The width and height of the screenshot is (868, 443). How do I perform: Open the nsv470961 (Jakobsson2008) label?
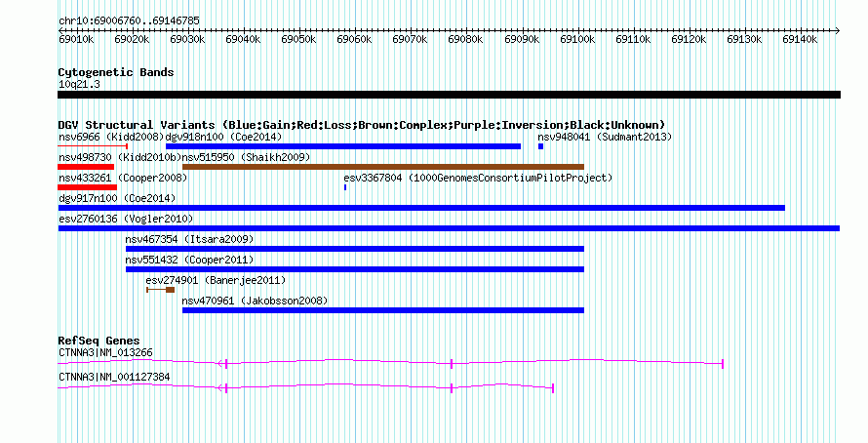[x=255, y=301]
